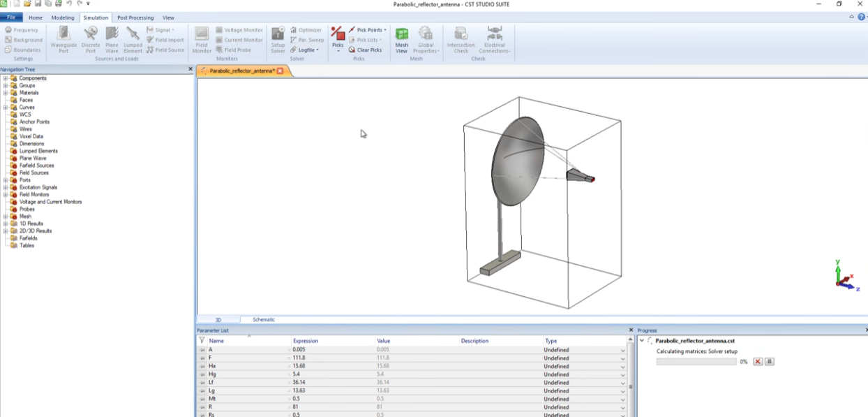This screenshot has height=417, width=868.
Task: Switch to Mesh View
Action: coord(402,40)
